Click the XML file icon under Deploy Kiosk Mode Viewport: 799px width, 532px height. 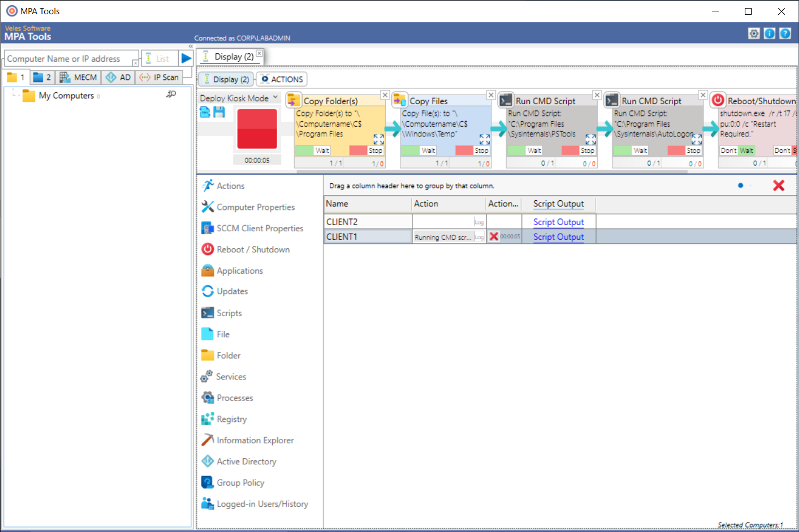coord(205,112)
